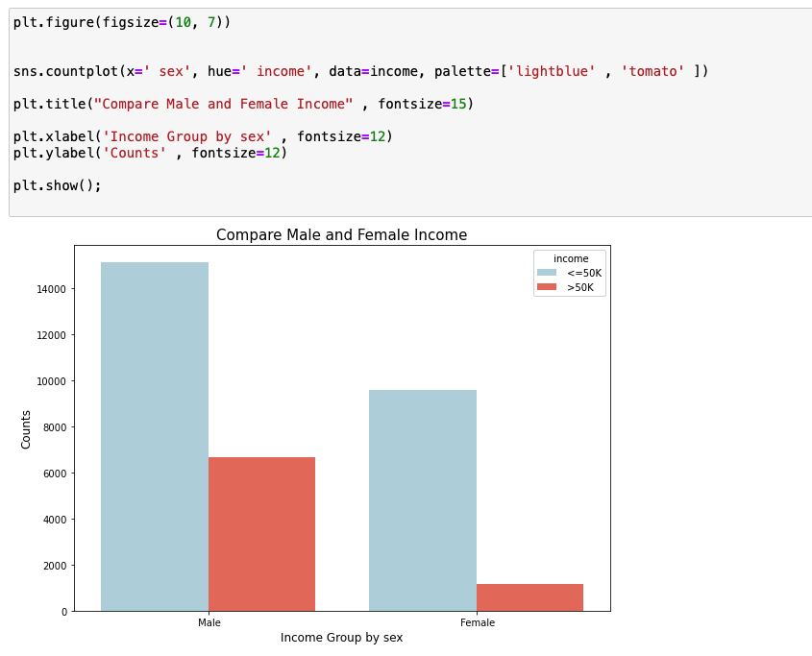Click the plt.show() code line

(x=57, y=185)
